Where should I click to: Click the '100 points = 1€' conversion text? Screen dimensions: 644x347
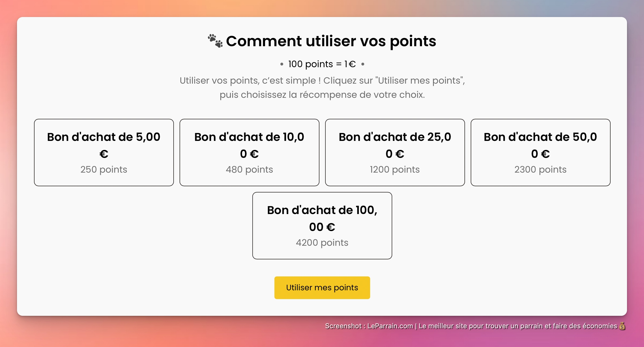322,64
